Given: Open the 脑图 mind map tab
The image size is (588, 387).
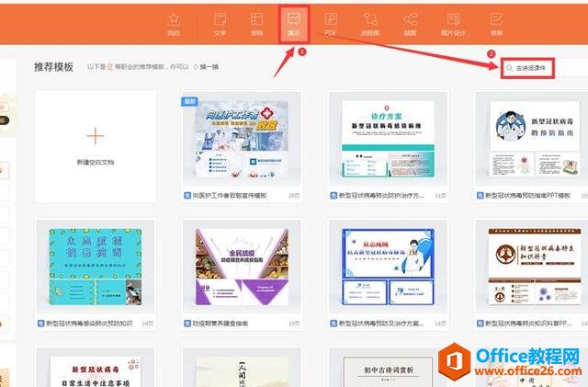Looking at the screenshot, I should tap(410, 25).
